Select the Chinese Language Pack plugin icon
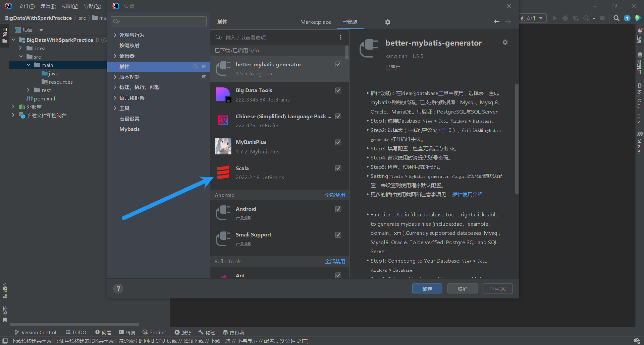 pos(223,121)
